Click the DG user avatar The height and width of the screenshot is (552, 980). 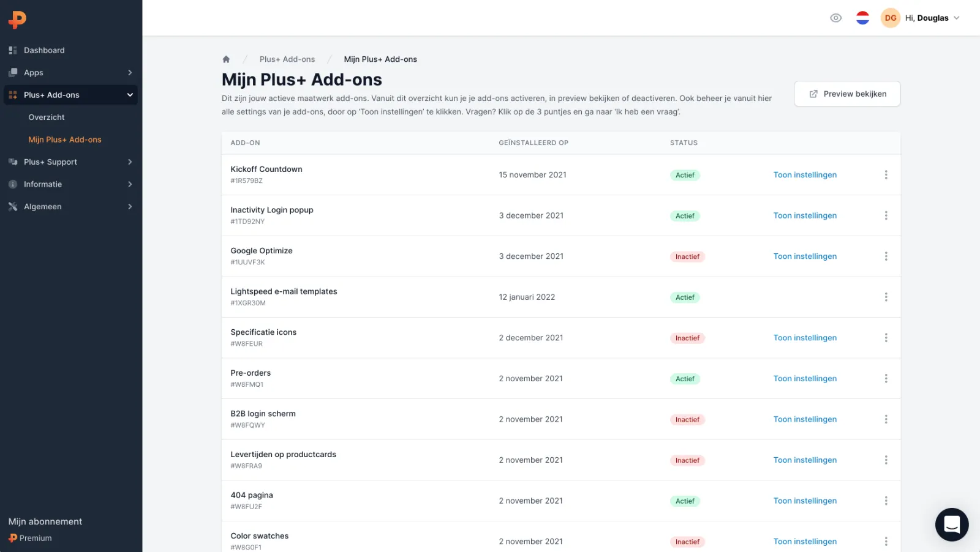coord(891,18)
